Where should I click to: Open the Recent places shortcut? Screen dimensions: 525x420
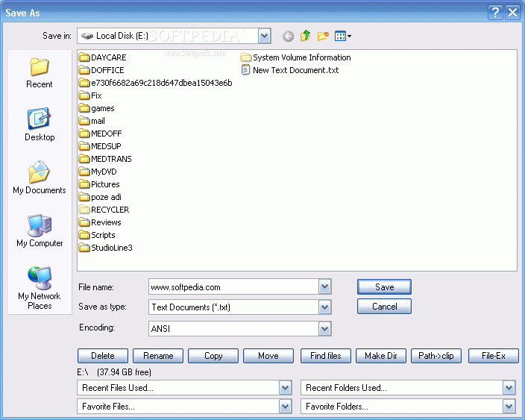[x=40, y=72]
